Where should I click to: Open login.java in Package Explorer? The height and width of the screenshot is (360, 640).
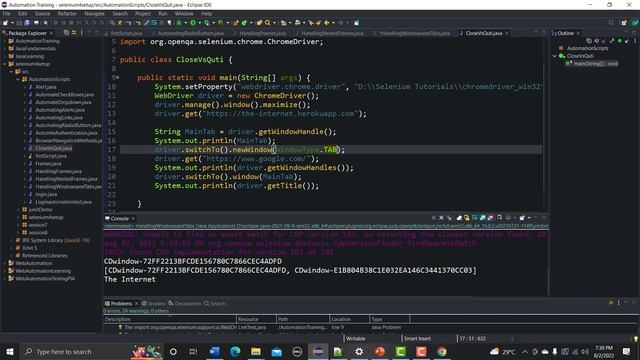pos(46,194)
